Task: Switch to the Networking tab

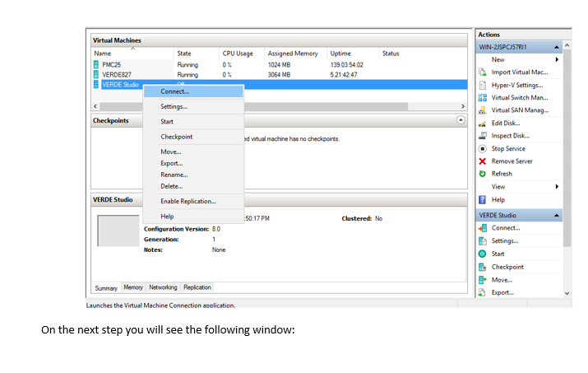Action: 163,287
